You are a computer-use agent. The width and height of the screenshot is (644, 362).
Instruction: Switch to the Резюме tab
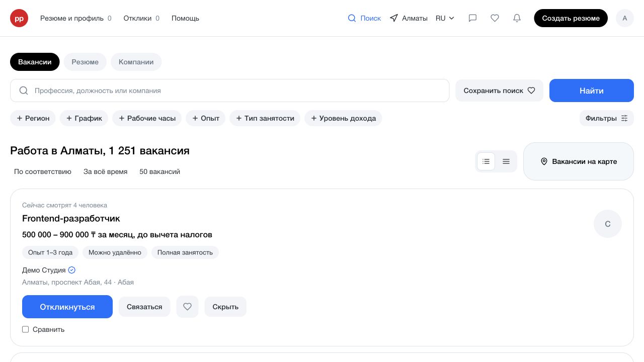click(85, 62)
